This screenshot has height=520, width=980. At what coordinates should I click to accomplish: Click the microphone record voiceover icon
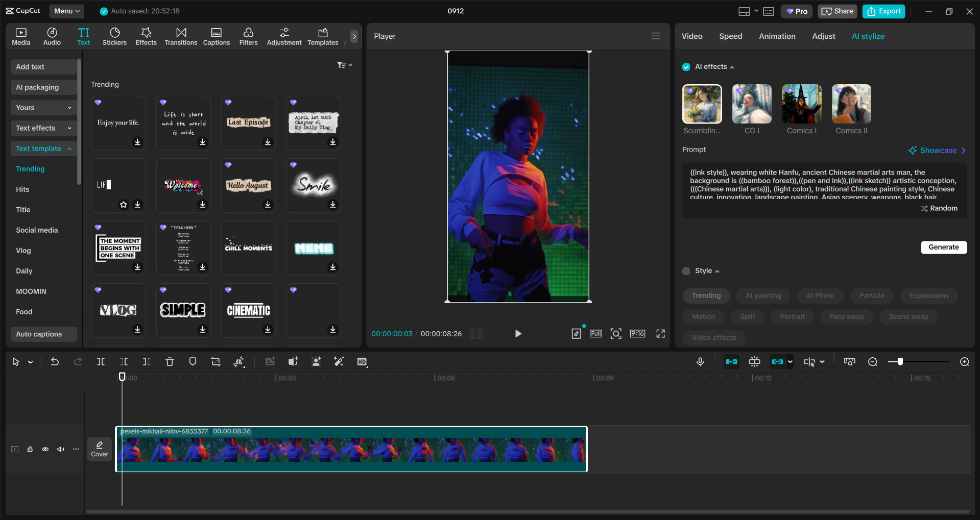point(700,362)
